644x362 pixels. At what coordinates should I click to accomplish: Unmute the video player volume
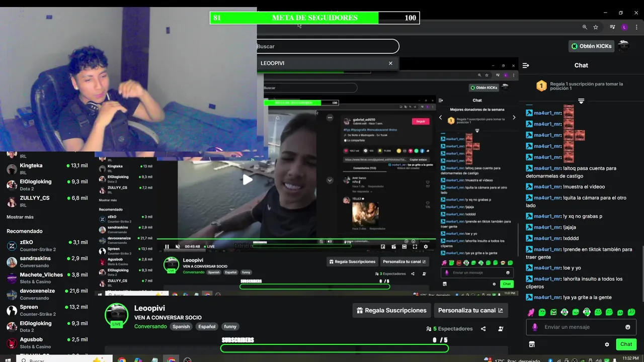(x=178, y=246)
